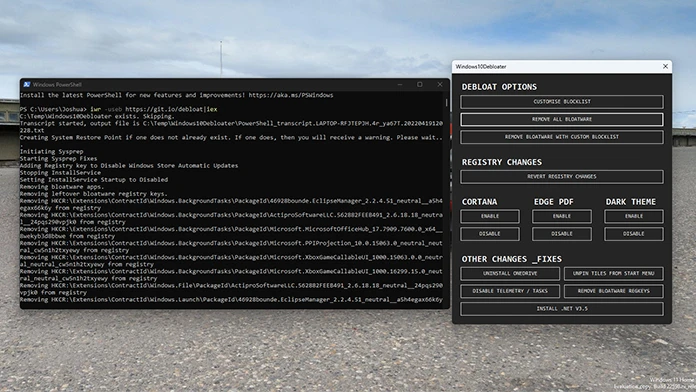Click the Cortana heading label
The image size is (696, 392).
click(x=479, y=202)
